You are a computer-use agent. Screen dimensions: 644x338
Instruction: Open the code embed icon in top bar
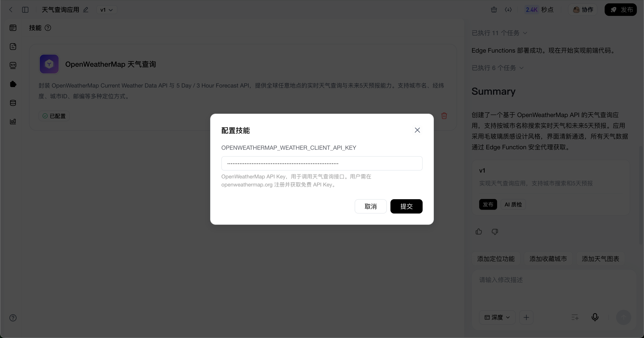[508, 10]
